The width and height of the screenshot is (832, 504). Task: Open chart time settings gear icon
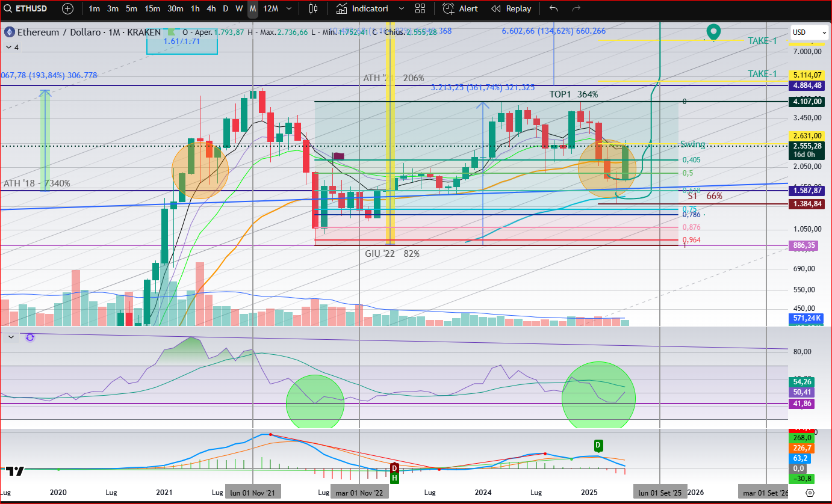[x=810, y=493]
